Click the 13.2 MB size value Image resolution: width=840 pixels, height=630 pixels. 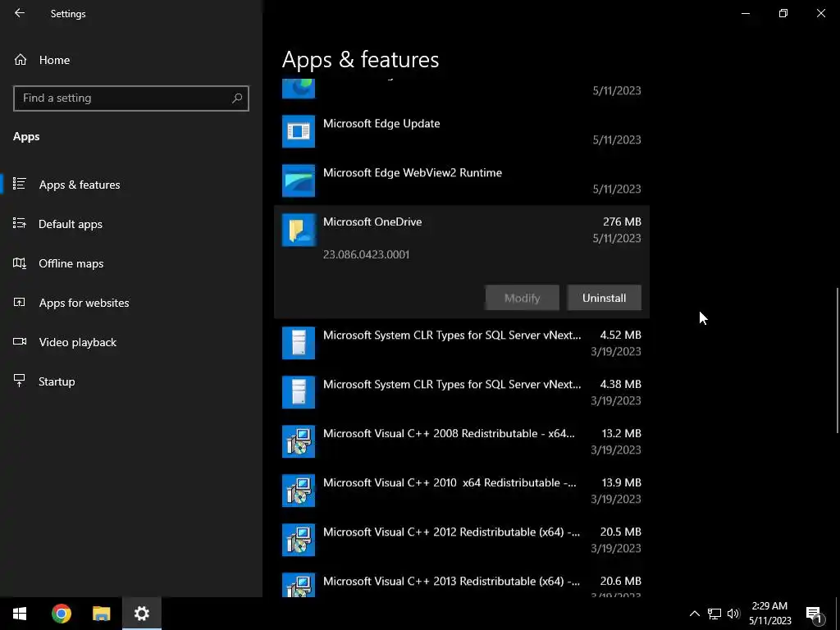622,433
